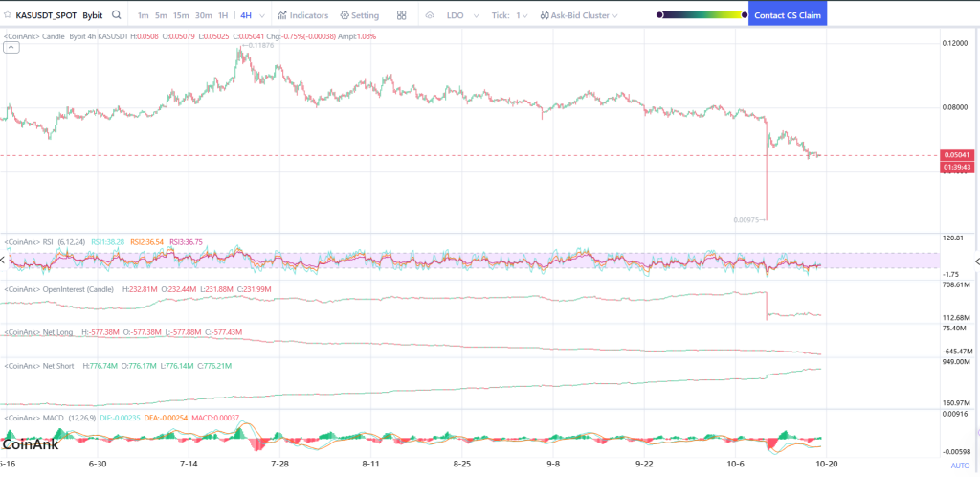Open the symbol search magnifier
Screen dimensions: 980x477
click(116, 15)
